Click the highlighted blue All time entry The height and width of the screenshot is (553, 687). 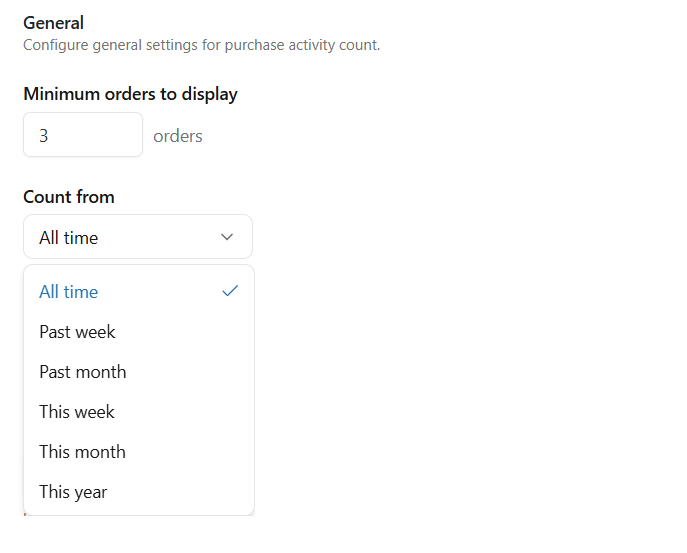tap(69, 292)
